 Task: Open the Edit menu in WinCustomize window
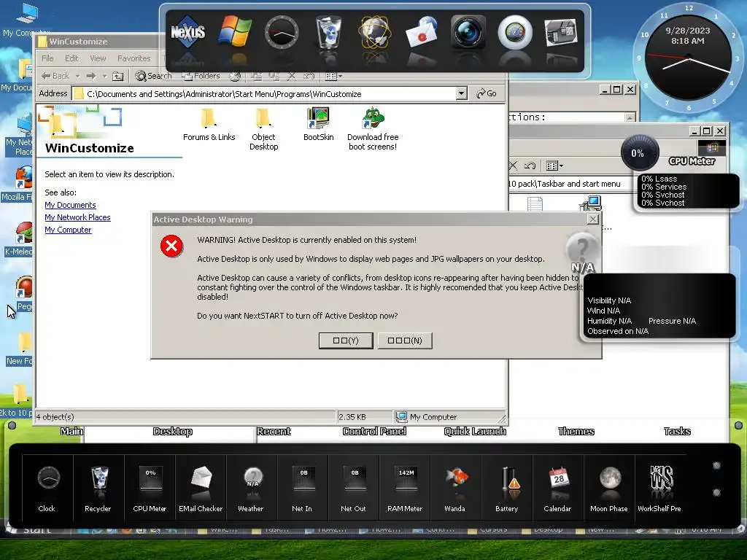pos(71,58)
